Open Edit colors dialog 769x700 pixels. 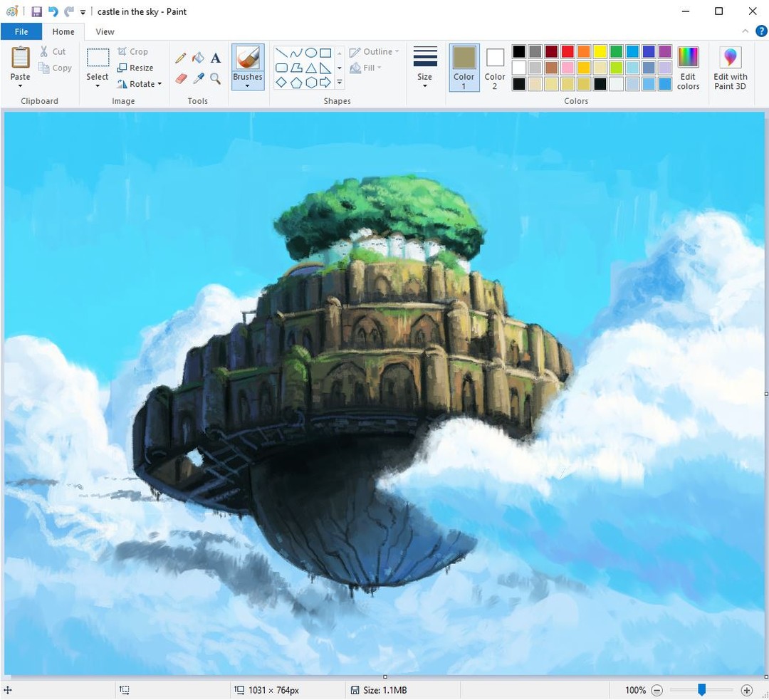[x=688, y=68]
